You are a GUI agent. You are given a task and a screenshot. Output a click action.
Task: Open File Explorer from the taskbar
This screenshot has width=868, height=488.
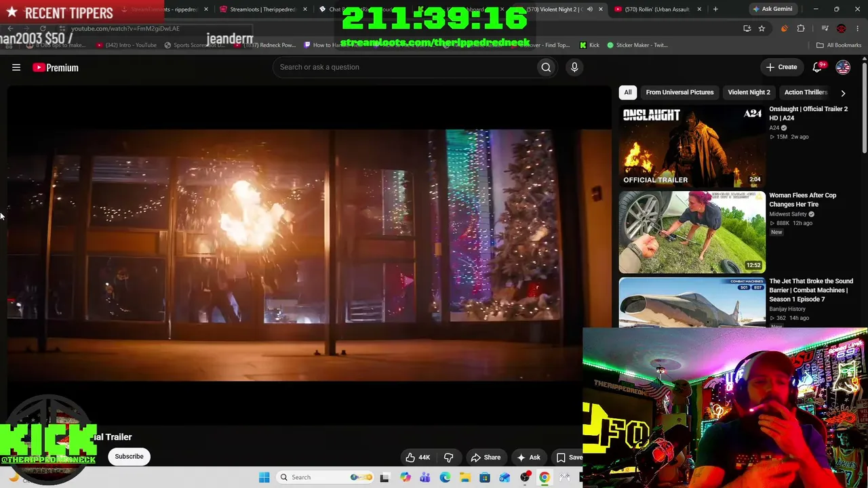465,477
